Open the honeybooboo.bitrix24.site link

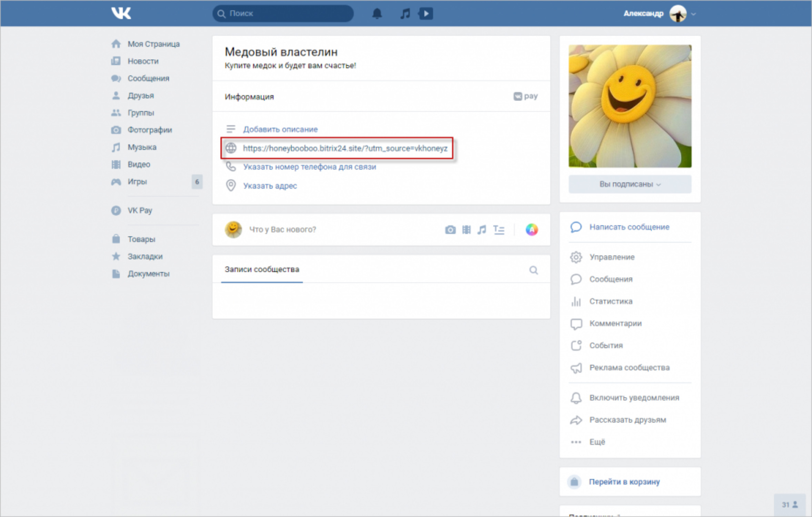345,149
